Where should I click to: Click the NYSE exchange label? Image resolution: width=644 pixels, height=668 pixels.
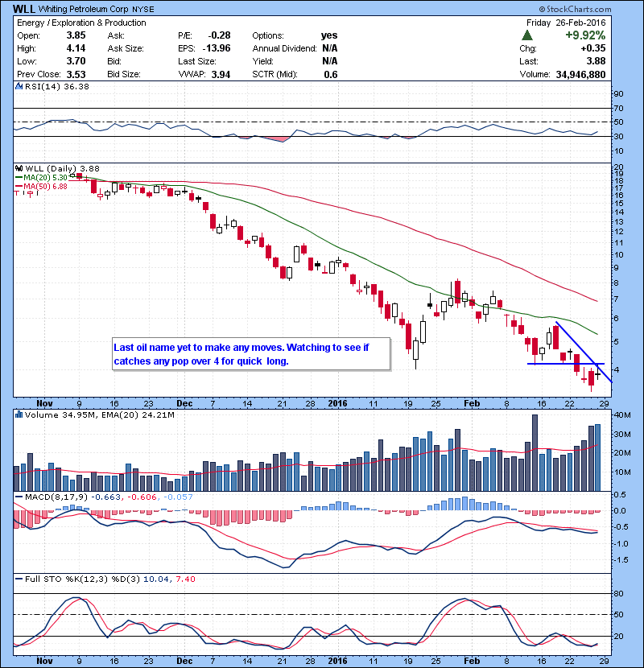point(143,10)
